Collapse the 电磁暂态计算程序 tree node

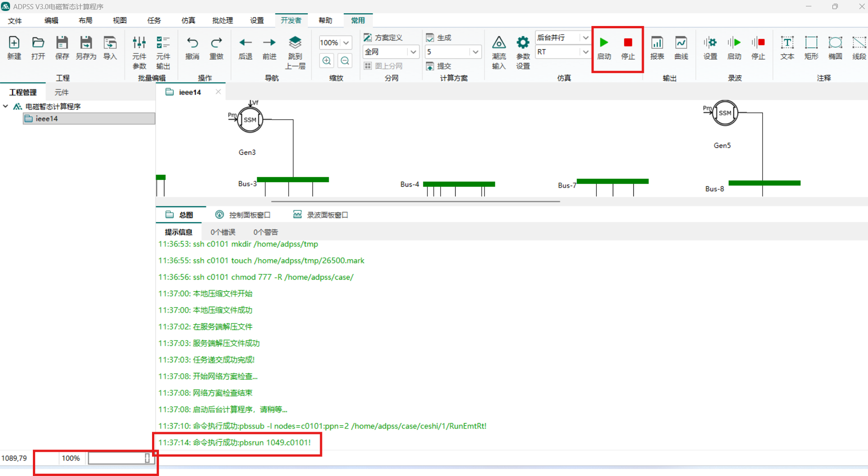(x=5, y=106)
